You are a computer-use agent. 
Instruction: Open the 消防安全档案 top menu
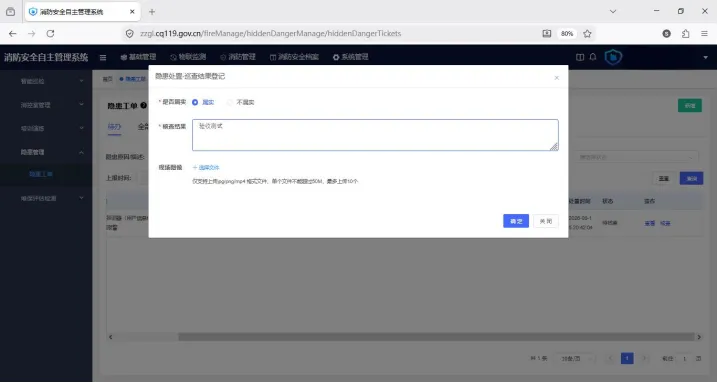pos(294,57)
